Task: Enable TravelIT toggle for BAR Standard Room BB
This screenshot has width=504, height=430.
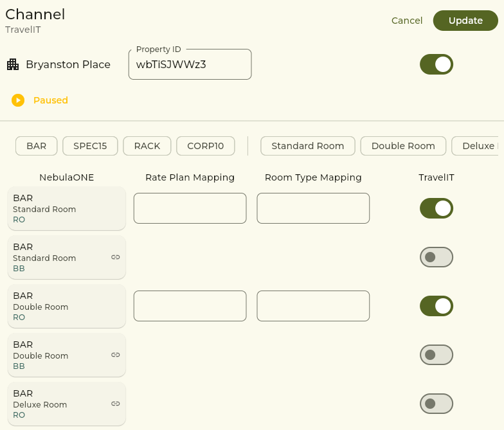Action: click(x=437, y=257)
